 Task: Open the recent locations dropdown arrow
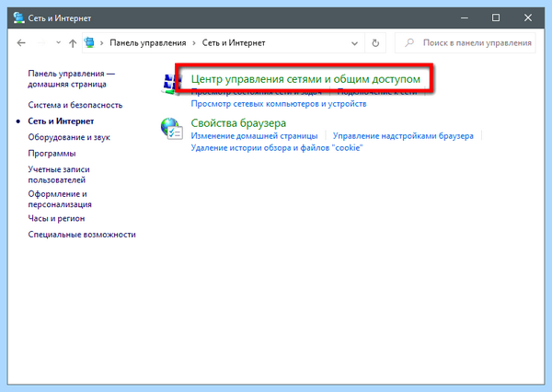pyautogui.click(x=59, y=43)
